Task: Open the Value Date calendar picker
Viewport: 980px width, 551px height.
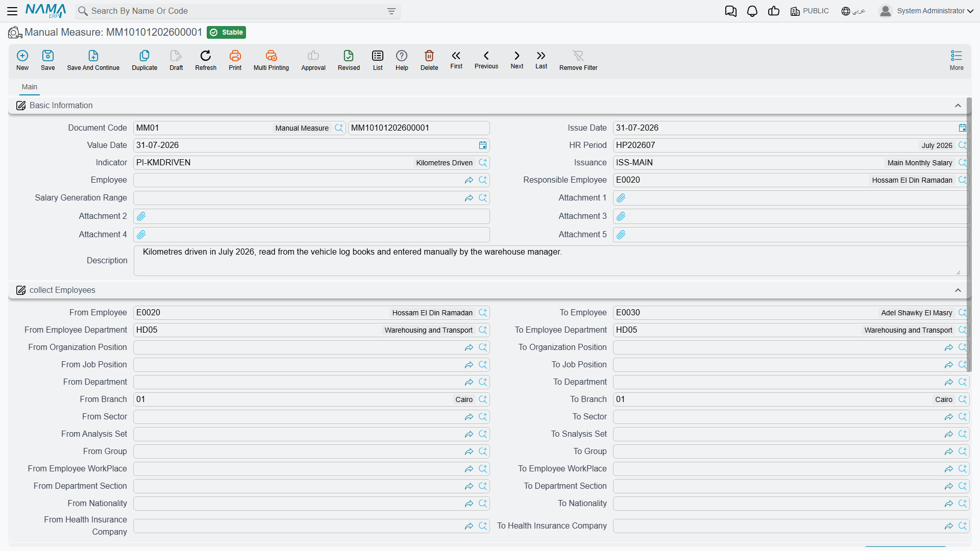Action: pyautogui.click(x=483, y=145)
